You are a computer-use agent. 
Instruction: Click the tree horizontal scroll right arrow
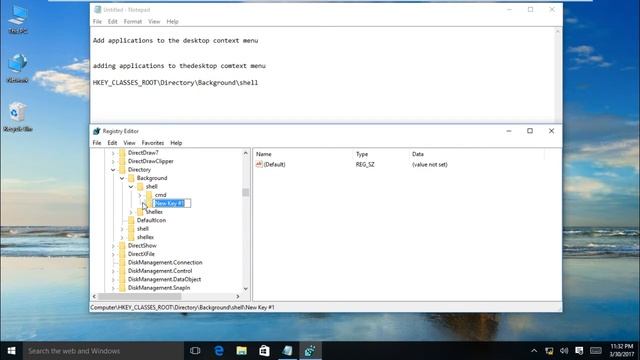238,296
